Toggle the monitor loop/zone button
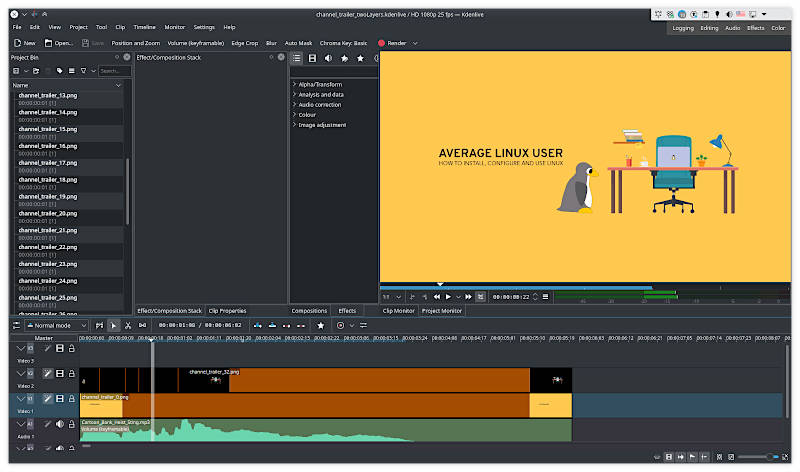Image resolution: width=800 pixels, height=472 pixels. click(x=480, y=296)
